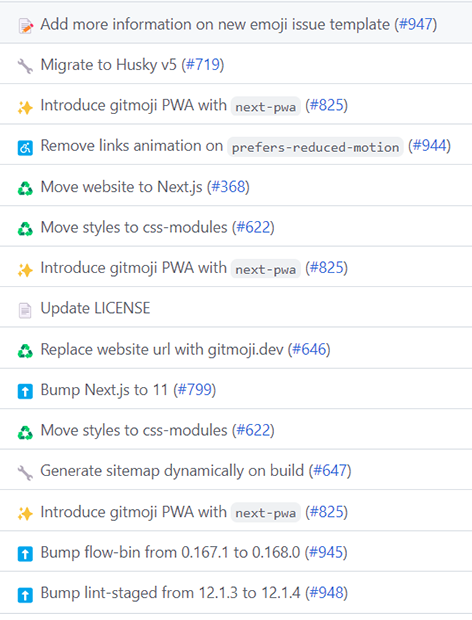Open commit 'Bump flow-bin from 0.167.1 to 0.168.0'
472x620 pixels.
point(170,552)
